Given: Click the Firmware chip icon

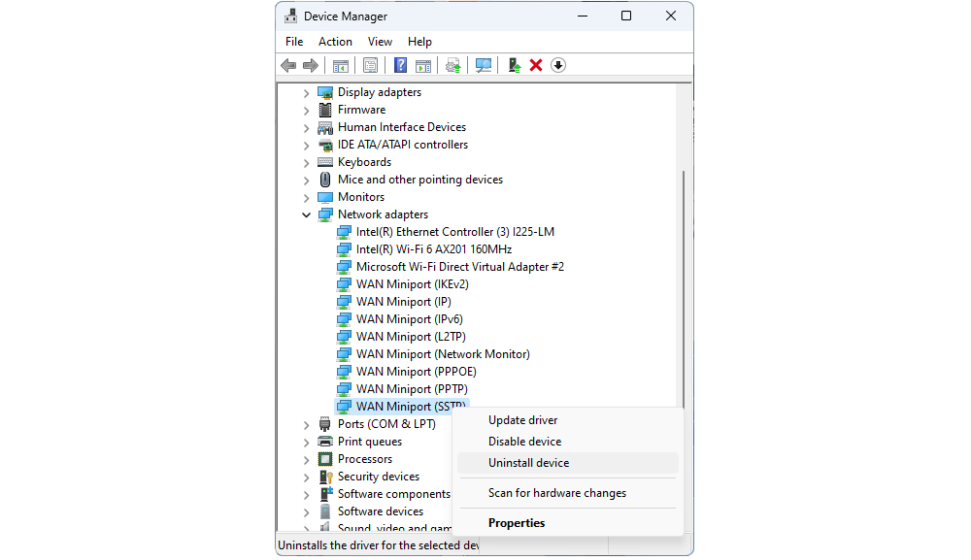Looking at the screenshot, I should (325, 110).
